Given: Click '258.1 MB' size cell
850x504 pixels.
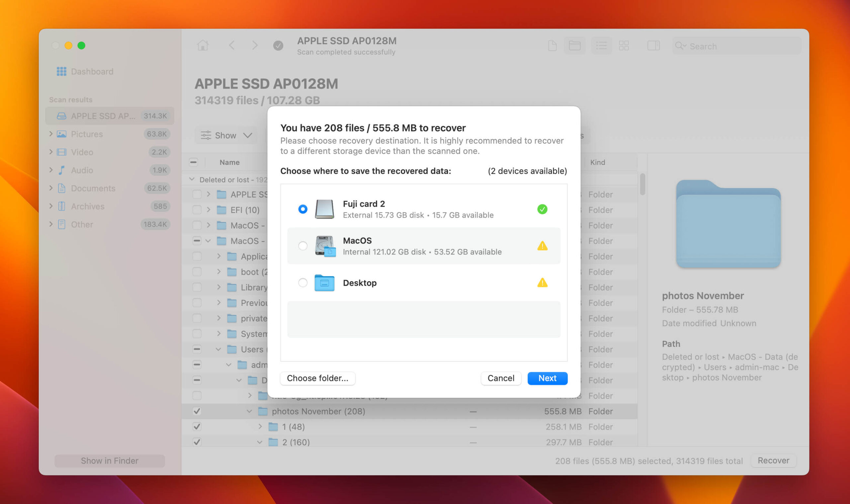Looking at the screenshot, I should 563,427.
